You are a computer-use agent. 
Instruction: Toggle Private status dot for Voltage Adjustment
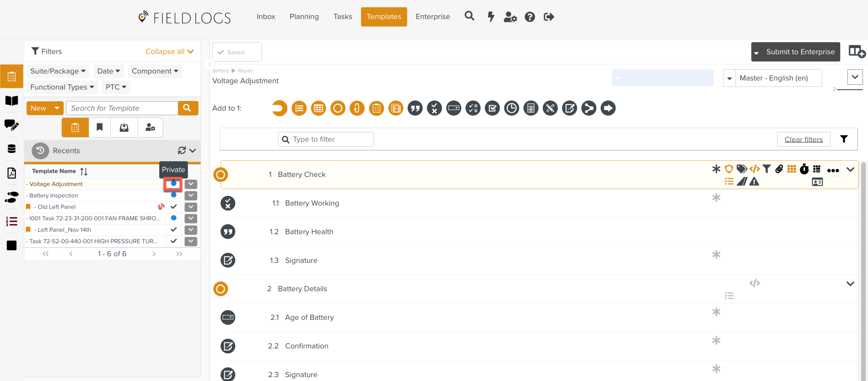pos(174,184)
